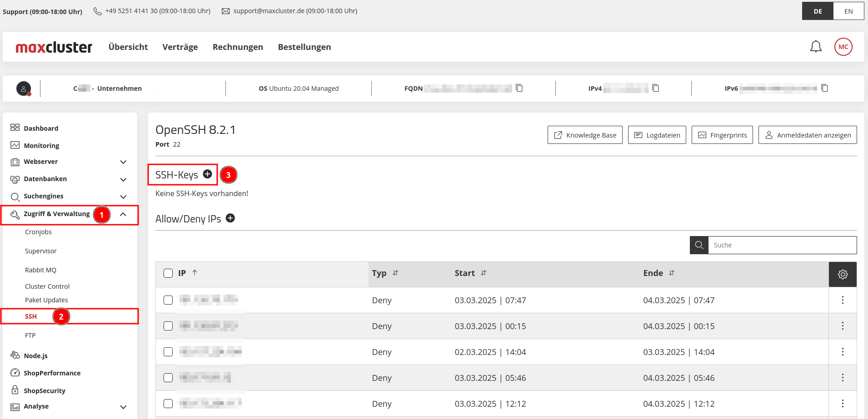Open Logdateien
The height and width of the screenshot is (419, 868).
pos(657,135)
